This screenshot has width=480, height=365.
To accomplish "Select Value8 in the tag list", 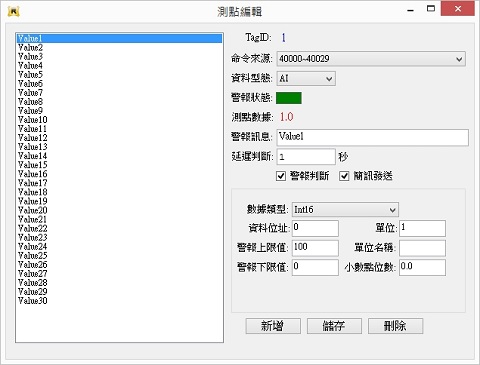I will pyautogui.click(x=119, y=102).
